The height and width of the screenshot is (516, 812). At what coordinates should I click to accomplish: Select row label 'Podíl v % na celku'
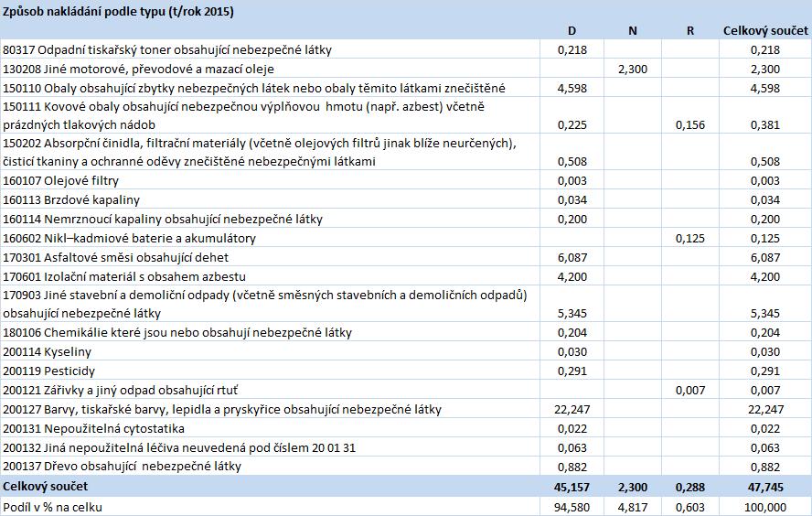[52, 507]
